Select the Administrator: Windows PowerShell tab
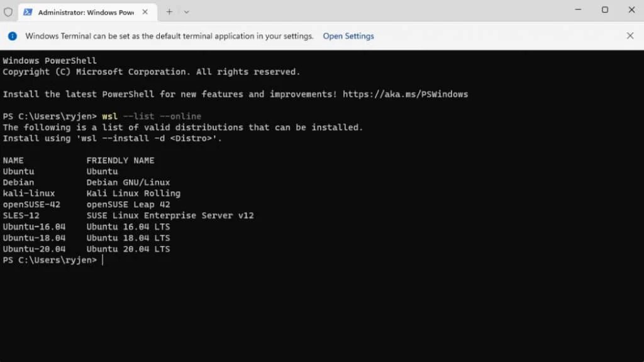This screenshot has height=362, width=644. coord(87,13)
